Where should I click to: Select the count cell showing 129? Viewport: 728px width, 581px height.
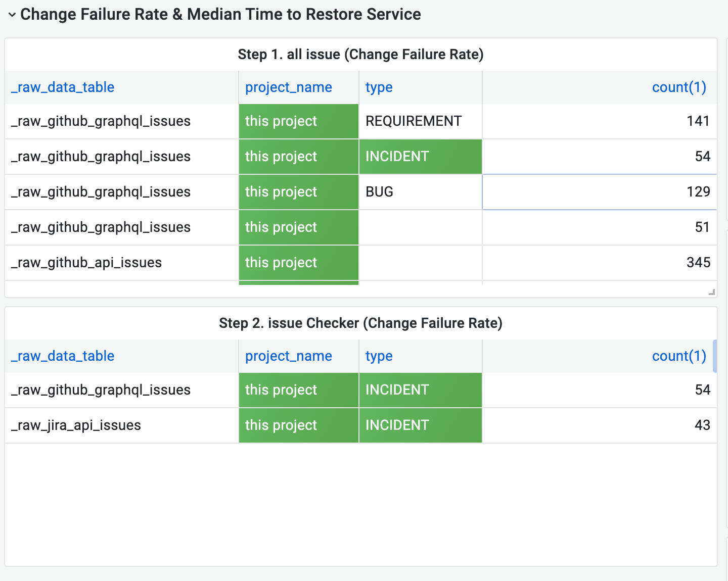coord(599,192)
